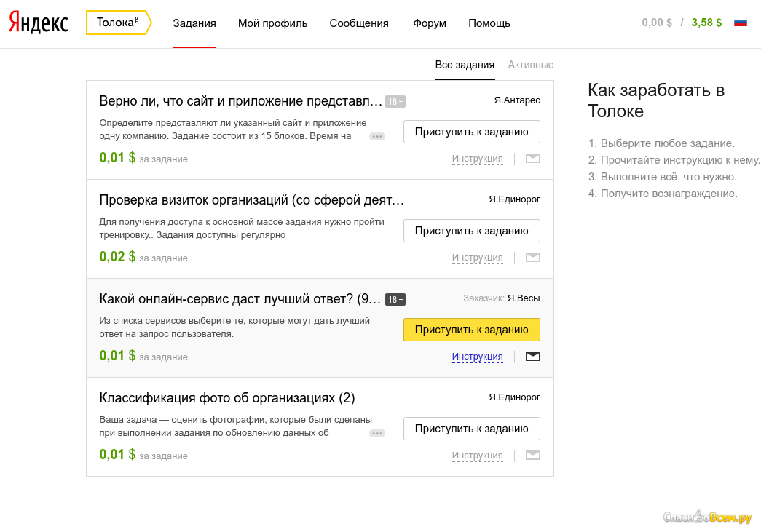This screenshot has width=761, height=532.
Task: Click title 'Какой онлайн-сервис даст лучший ответ?'
Action: [240, 298]
